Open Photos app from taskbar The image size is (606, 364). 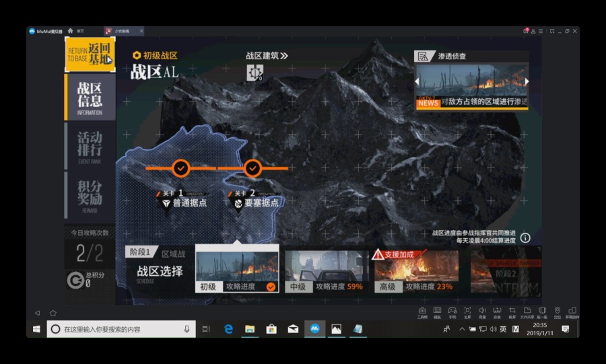tap(336, 329)
